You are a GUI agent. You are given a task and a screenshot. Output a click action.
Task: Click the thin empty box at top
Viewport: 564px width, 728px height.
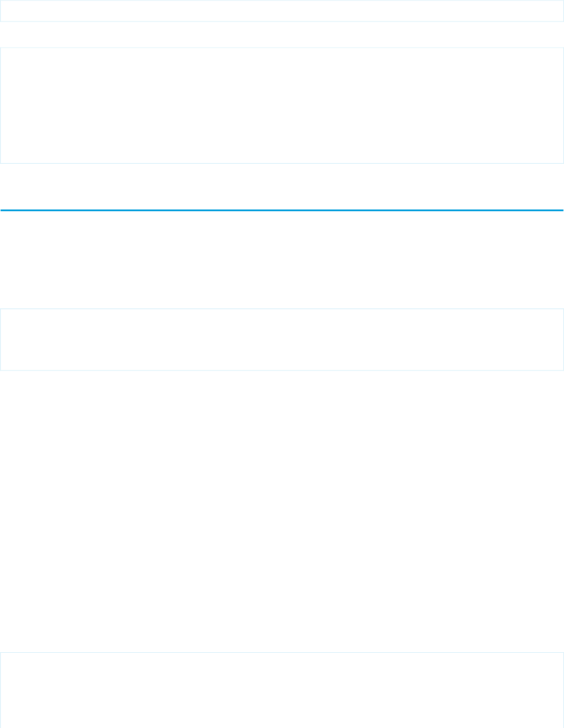(282, 11)
